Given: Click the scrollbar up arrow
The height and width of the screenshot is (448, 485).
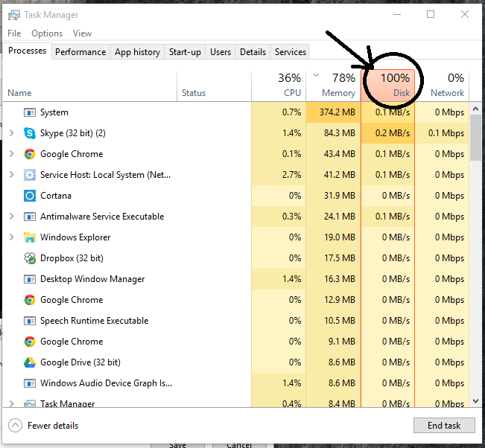Looking at the screenshot, I should click(476, 109).
